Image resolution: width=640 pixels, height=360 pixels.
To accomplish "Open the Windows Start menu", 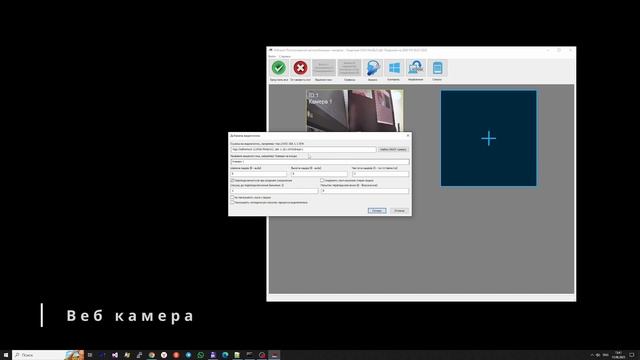I will point(6,355).
